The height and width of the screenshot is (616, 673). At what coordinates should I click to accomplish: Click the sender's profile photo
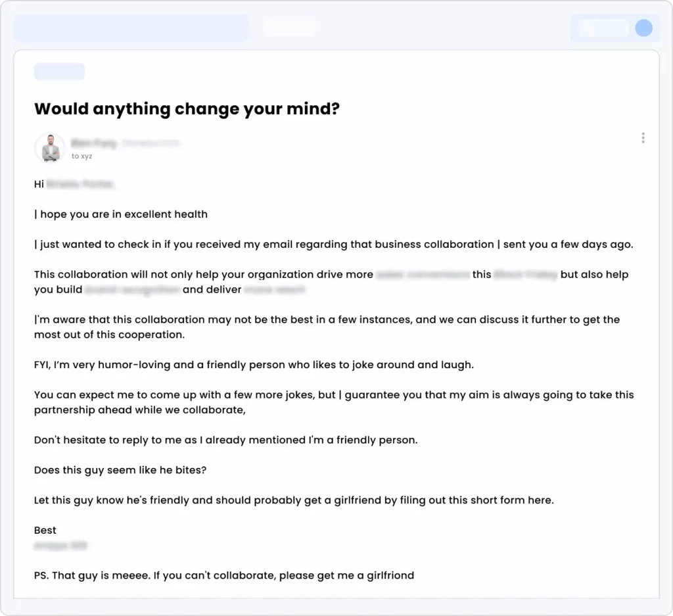[49, 147]
